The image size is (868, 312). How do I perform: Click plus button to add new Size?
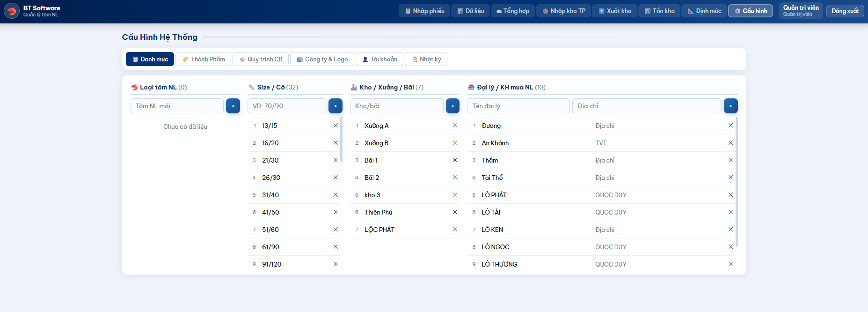335,106
